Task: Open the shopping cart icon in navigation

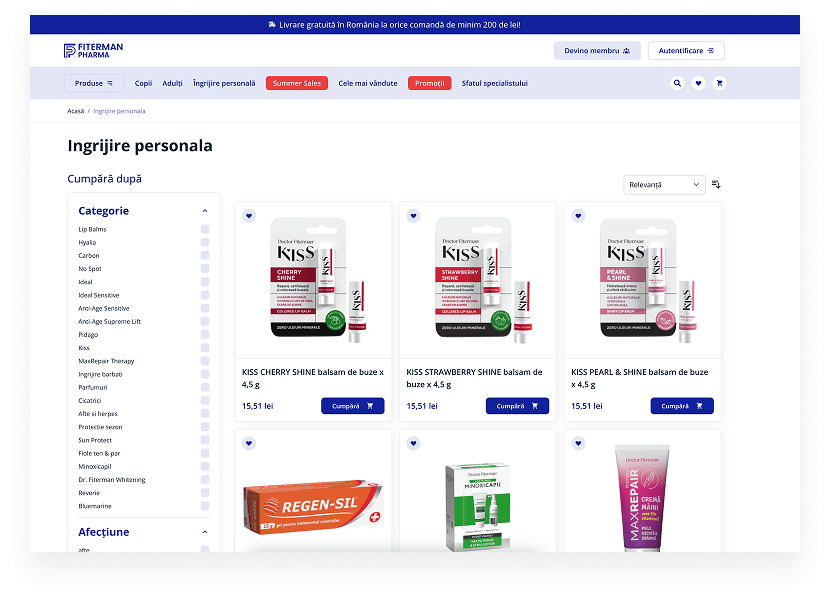Action: point(719,83)
